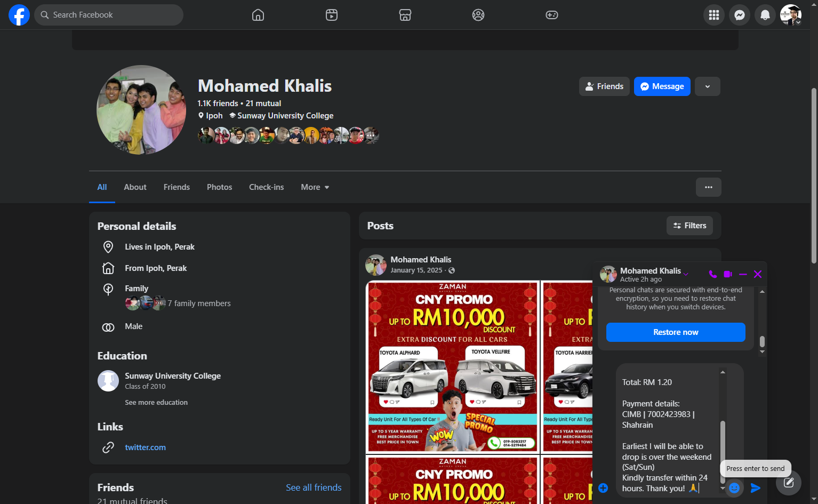
Task: Switch to the About tab
Action: pyautogui.click(x=135, y=187)
